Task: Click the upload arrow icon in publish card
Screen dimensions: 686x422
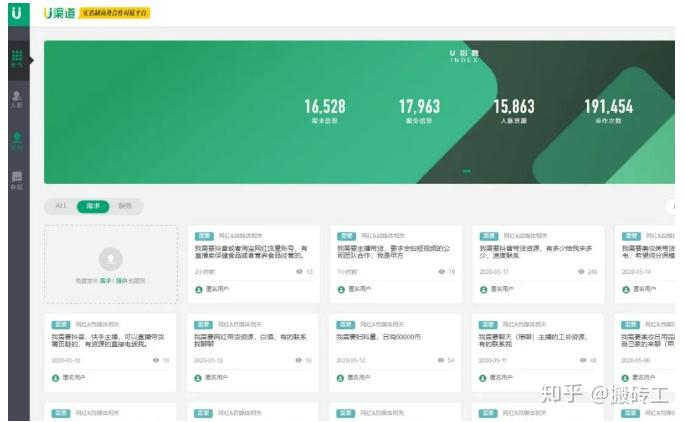Action: [111, 259]
